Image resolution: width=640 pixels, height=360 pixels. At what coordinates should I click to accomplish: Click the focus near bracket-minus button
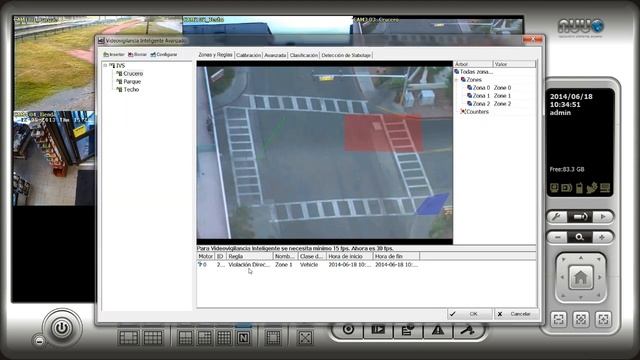pos(559,319)
